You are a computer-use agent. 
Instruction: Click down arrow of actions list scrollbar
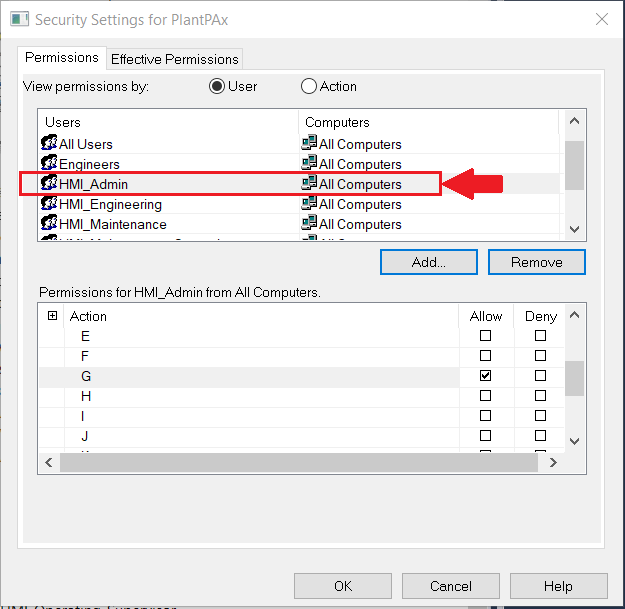pyautogui.click(x=574, y=441)
